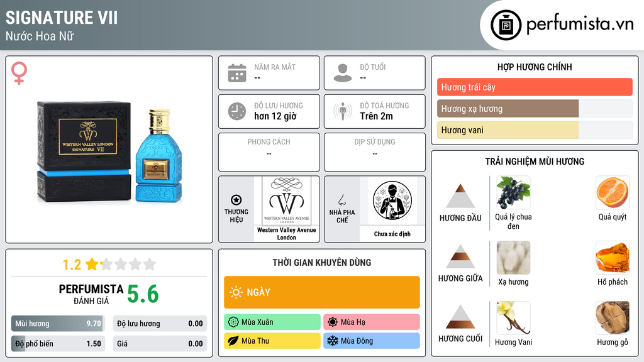644x362 pixels.
Task: Click the Hương vani accord bar
Action: [x=535, y=130]
